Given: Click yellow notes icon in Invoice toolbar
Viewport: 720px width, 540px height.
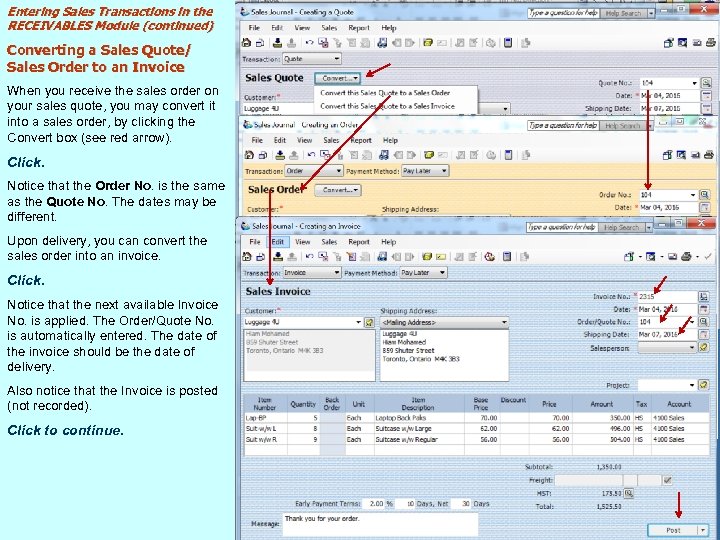Looking at the screenshot, I should pyautogui.click(x=427, y=257).
